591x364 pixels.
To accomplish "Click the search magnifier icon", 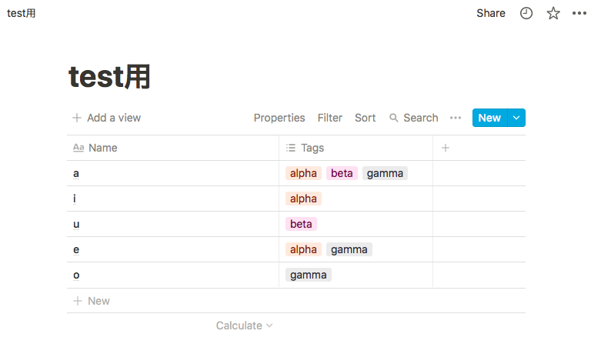I will 393,118.
